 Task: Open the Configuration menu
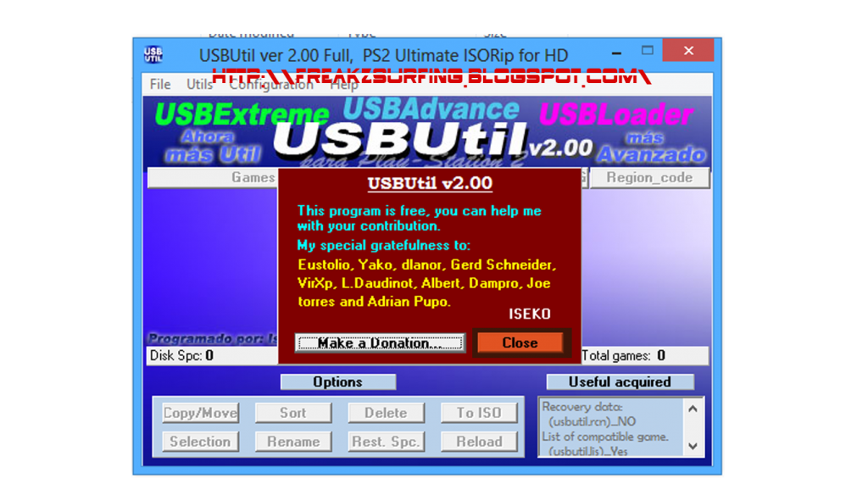pyautogui.click(x=271, y=84)
